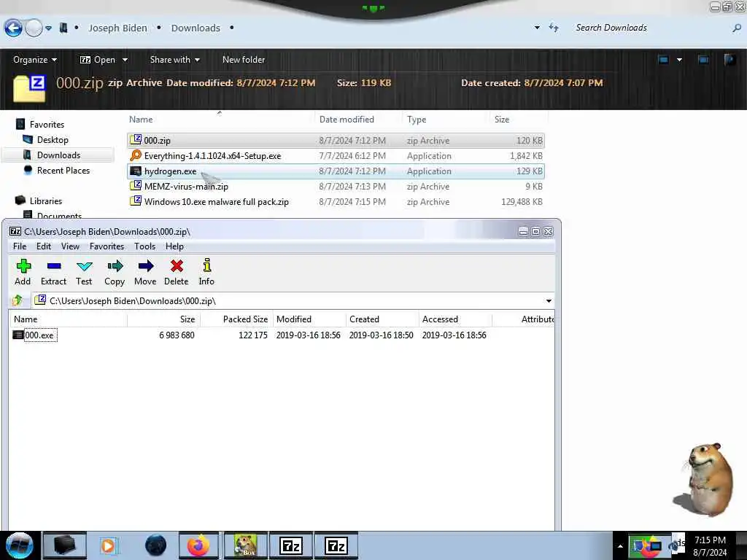Image resolution: width=747 pixels, height=560 pixels.
Task: Open the Favorites menu in 7-Zip
Action: (x=107, y=246)
